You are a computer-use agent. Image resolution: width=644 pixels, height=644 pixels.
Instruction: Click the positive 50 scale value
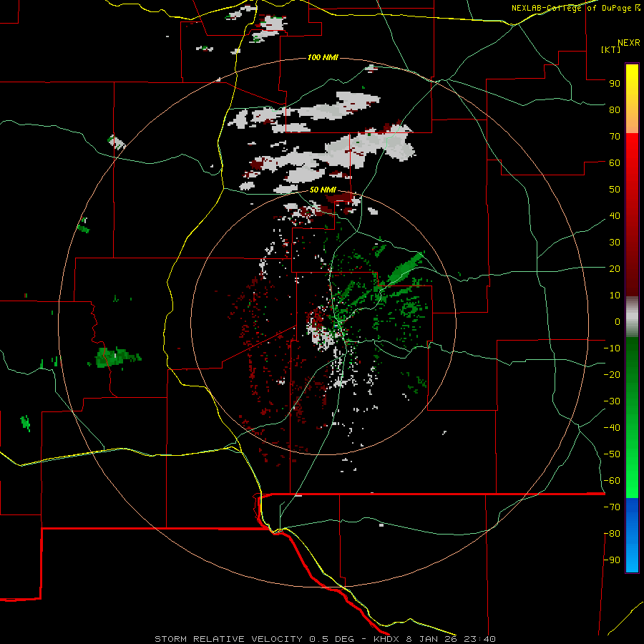pos(615,190)
